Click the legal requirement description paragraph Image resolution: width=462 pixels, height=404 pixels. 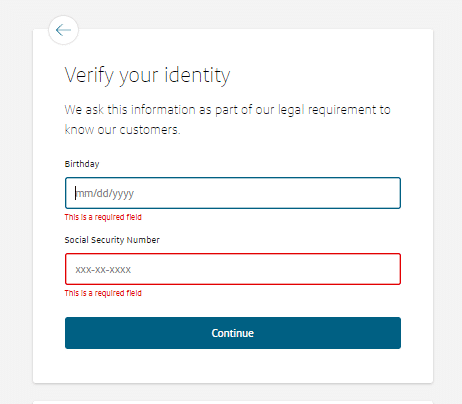(x=227, y=120)
